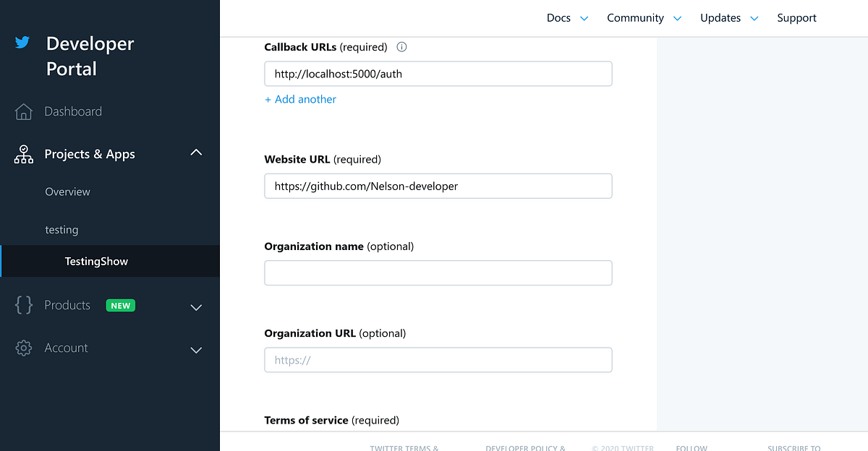Select the TestingShow app
The width and height of the screenshot is (868, 451).
click(x=96, y=261)
